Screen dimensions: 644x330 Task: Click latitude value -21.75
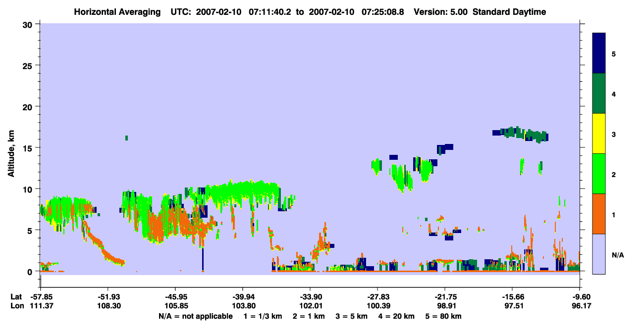coord(445,297)
